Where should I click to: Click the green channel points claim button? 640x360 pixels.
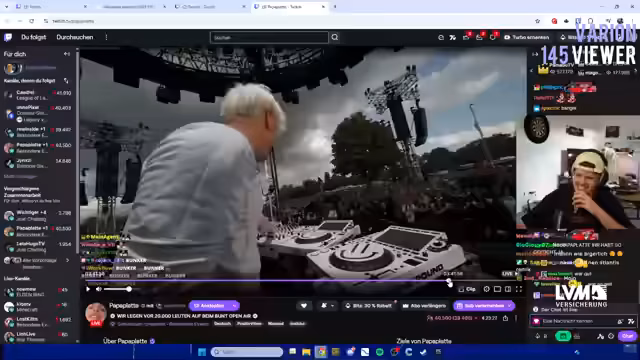coord(563,336)
